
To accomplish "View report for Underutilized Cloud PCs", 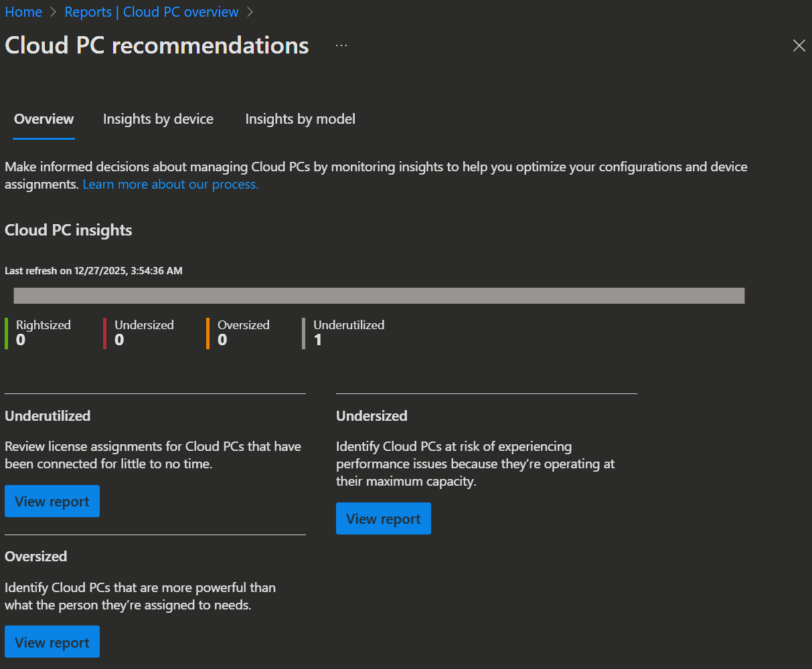I will pyautogui.click(x=52, y=501).
